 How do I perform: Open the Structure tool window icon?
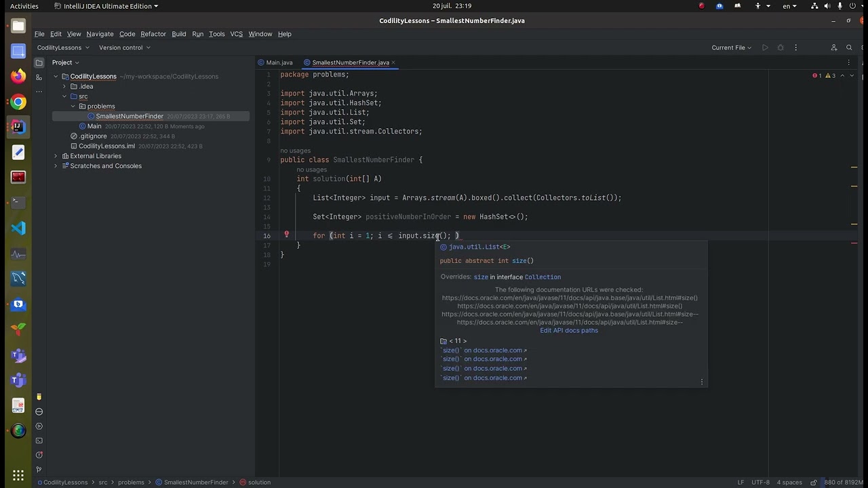[x=39, y=77]
